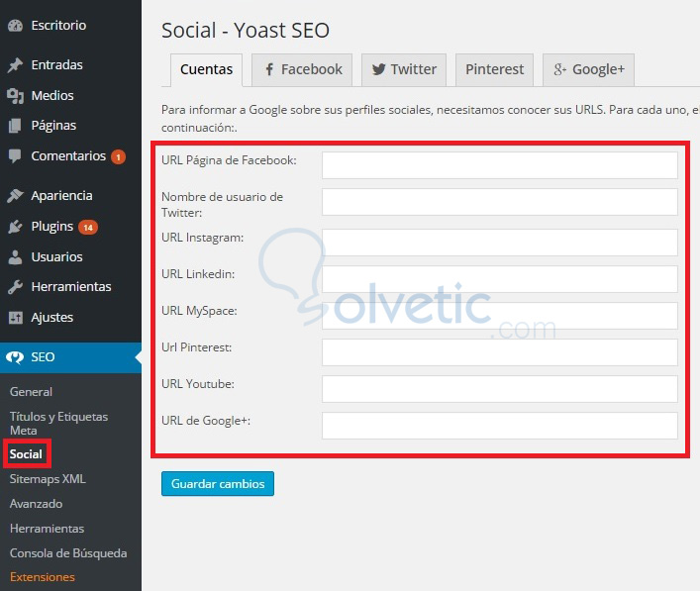Click the Entradas pushpin icon
700x591 pixels.
tap(15, 65)
